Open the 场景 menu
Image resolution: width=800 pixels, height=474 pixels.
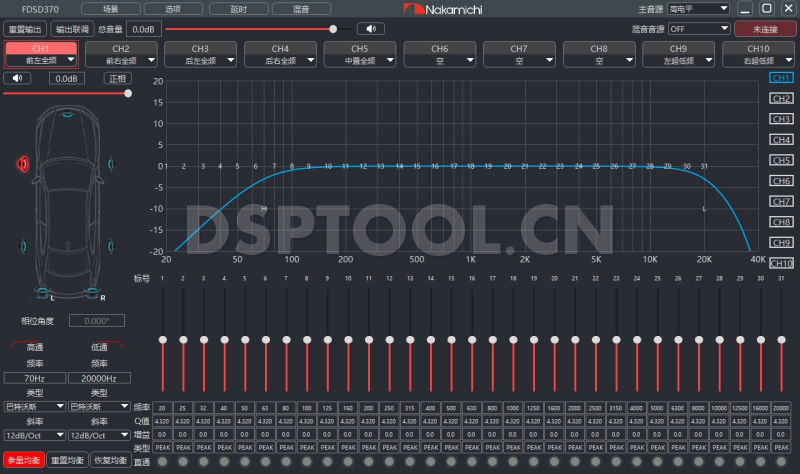[95, 9]
